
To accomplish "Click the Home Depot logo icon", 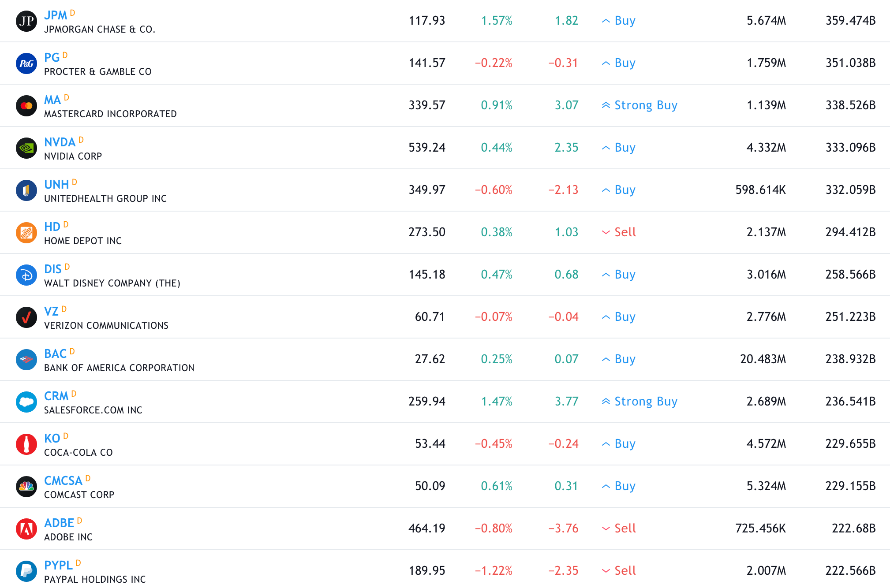I will 26,233.
